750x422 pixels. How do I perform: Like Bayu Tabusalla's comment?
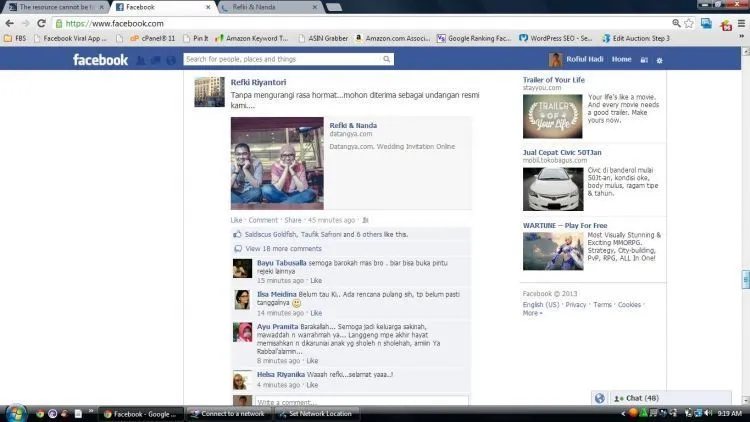pyautogui.click(x=316, y=280)
